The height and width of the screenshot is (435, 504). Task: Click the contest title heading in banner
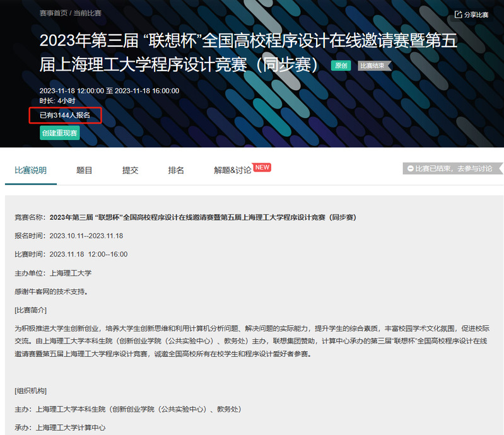248,52
